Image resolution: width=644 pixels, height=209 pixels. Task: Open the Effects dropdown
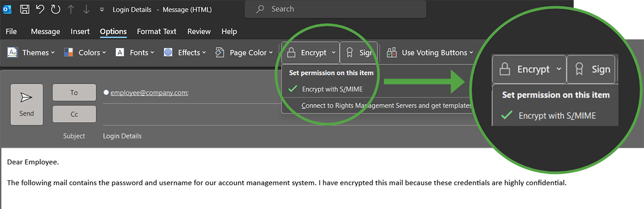click(x=185, y=53)
